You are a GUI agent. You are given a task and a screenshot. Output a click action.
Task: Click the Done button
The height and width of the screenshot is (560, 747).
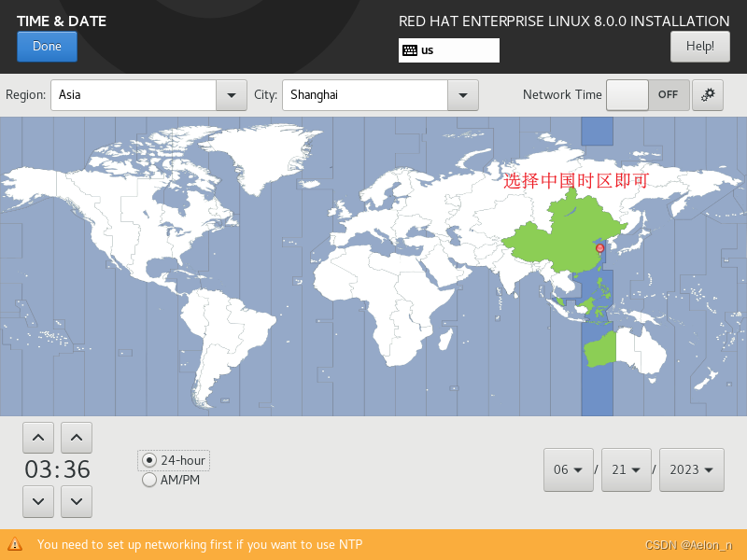(x=47, y=46)
